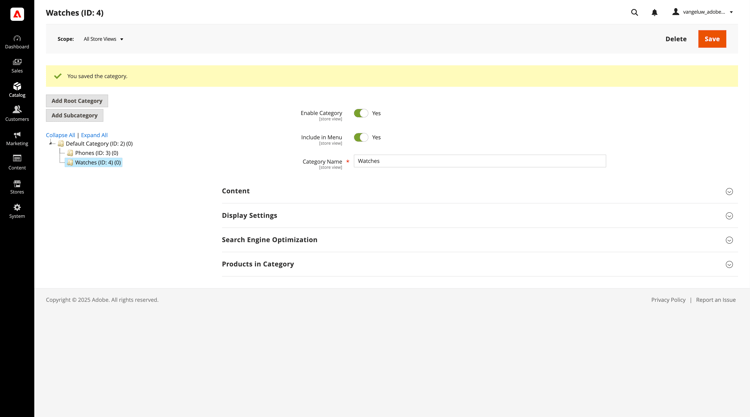
Task: Click the Delete button
Action: coord(676,39)
